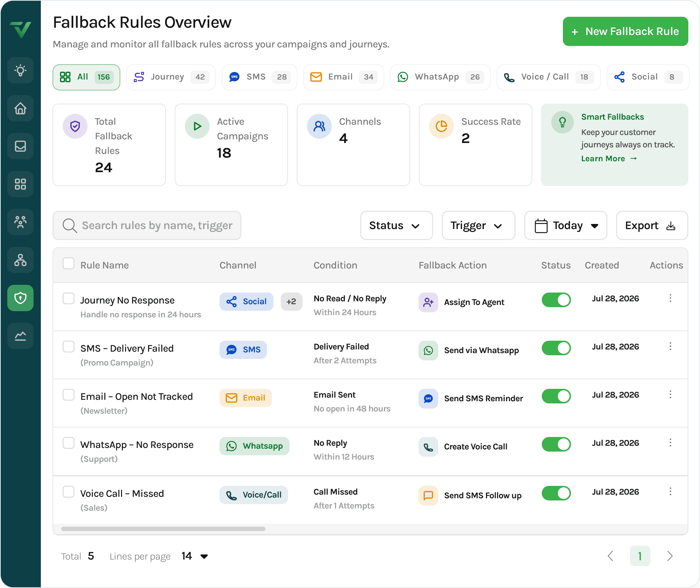Open actions menu for SMS – Delivery Failed
The height and width of the screenshot is (588, 700).
670,347
